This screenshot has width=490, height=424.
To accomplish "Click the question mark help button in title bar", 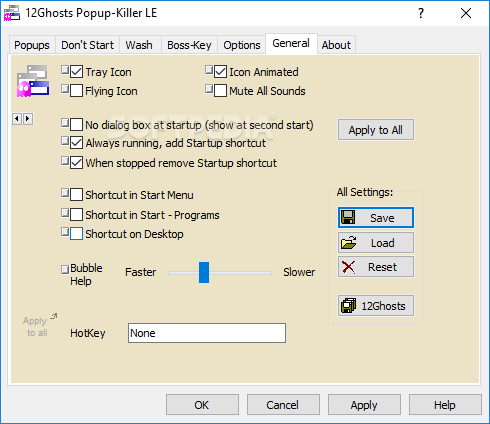I will pyautogui.click(x=421, y=13).
